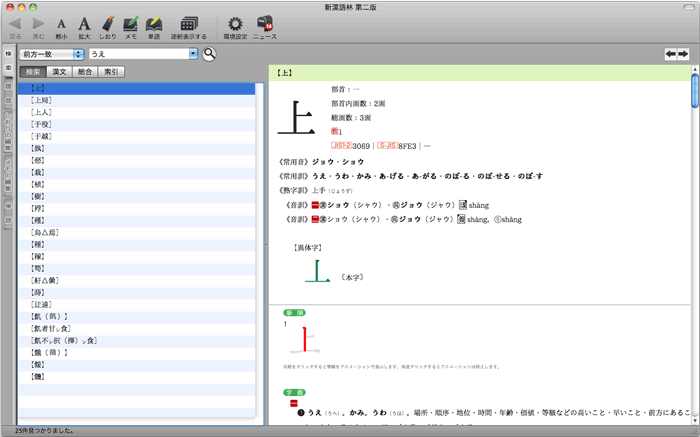700x437 pixels.
Task: Click the green variant character 本字 glyph
Action: click(x=317, y=271)
